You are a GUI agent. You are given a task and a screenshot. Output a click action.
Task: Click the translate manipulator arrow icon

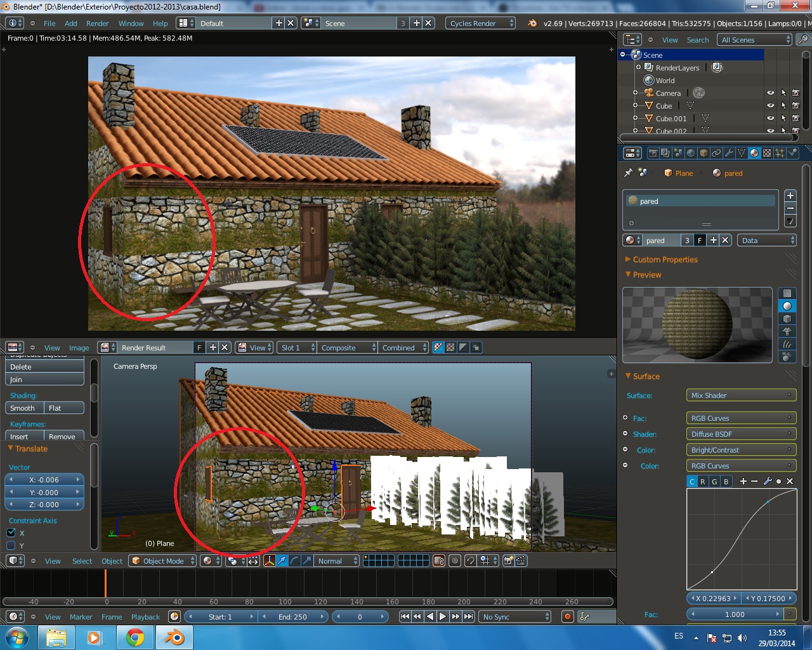(282, 560)
